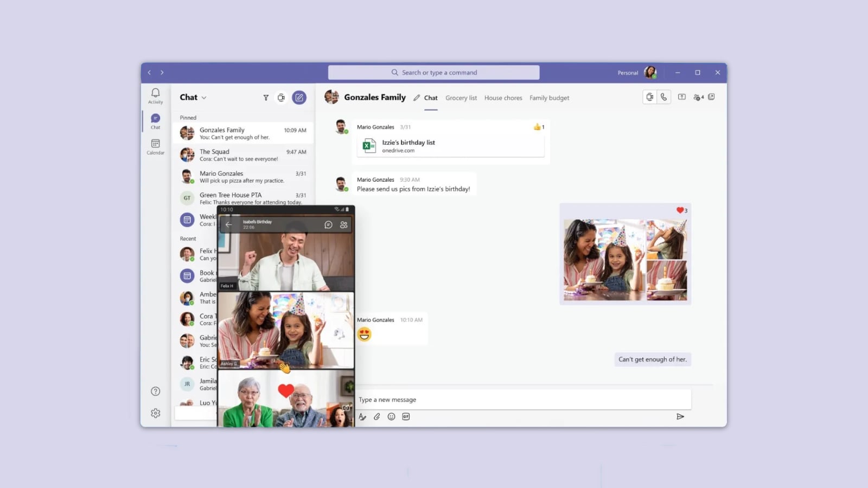868x488 pixels.
Task: Open the Chat section in sidebar
Action: (x=155, y=121)
